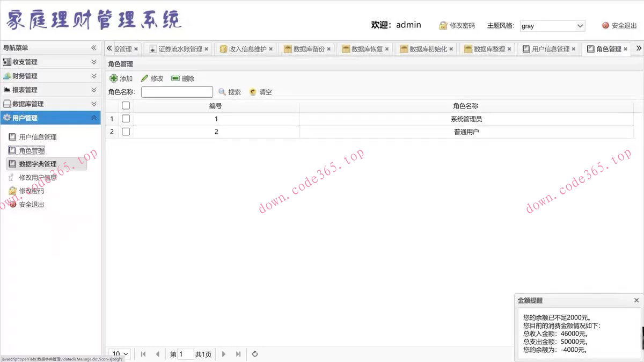
Task: Click the 搜索 magnifier search icon
Action: [x=222, y=92]
